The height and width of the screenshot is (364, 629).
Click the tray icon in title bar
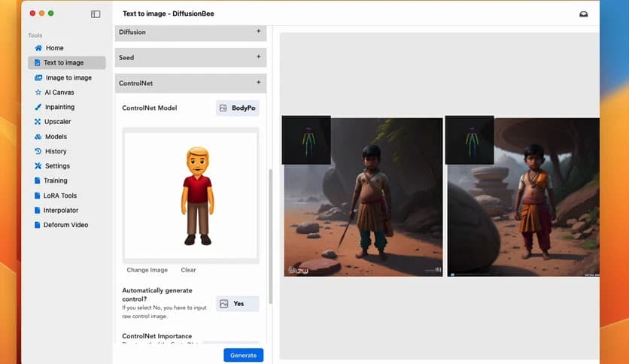click(583, 14)
